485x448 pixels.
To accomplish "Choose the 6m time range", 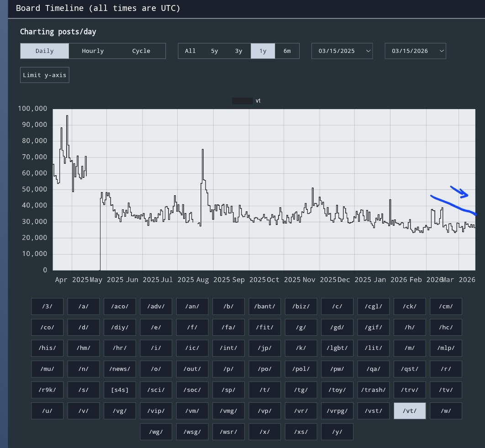I will point(287,51).
